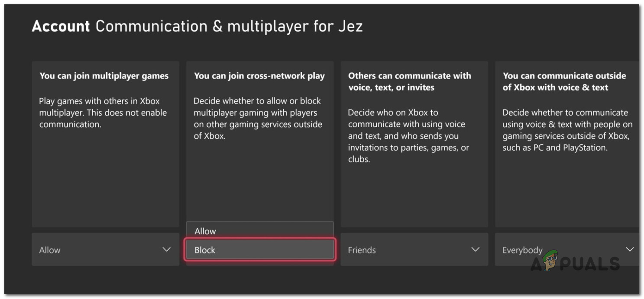
Task: Click the chevron arrow next to Friends
Action: [x=475, y=250]
